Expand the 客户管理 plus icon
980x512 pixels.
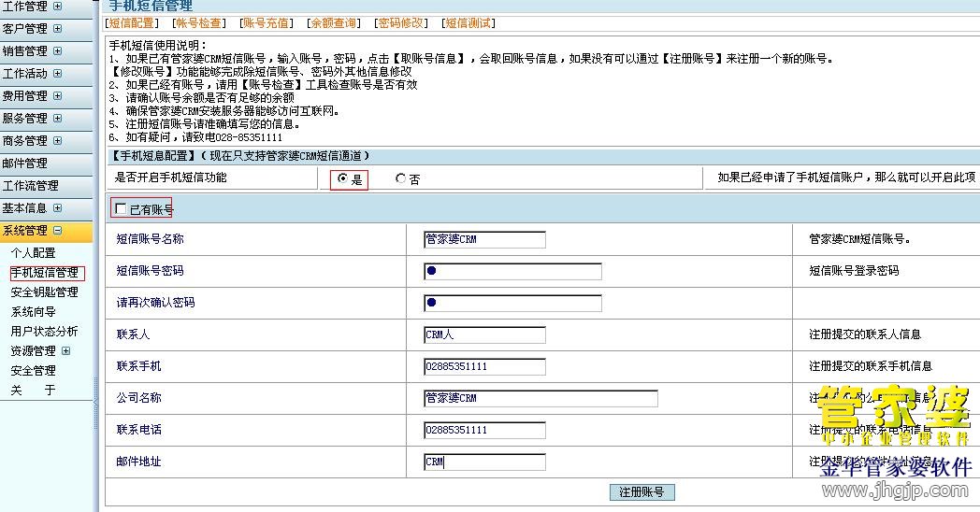[57, 28]
